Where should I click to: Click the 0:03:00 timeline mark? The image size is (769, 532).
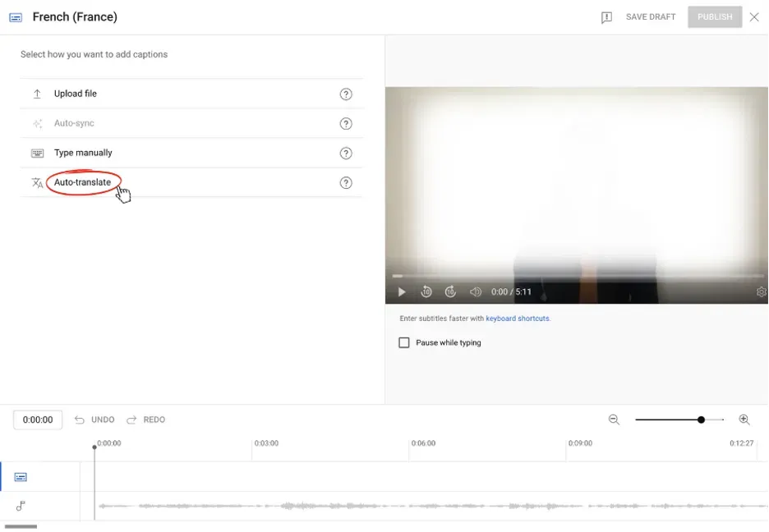[266, 443]
